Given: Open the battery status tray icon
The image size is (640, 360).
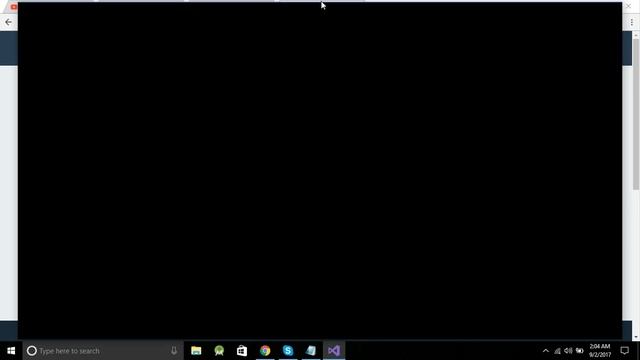Looking at the screenshot, I should 580,351.
